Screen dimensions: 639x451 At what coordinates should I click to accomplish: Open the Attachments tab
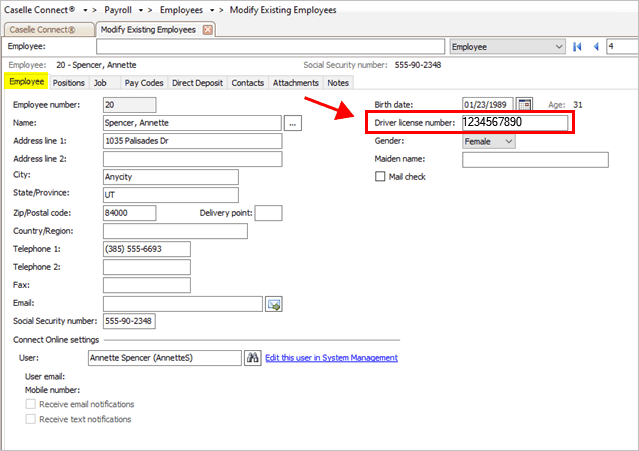coord(295,83)
